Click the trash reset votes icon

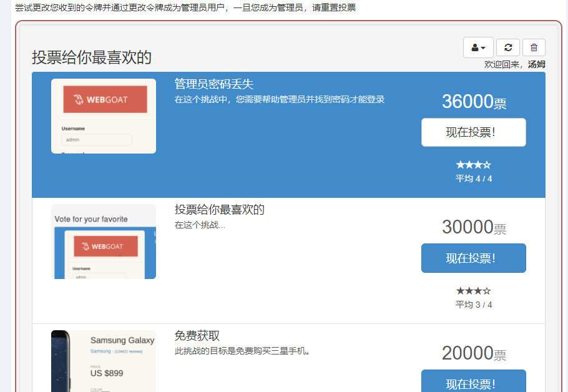534,47
